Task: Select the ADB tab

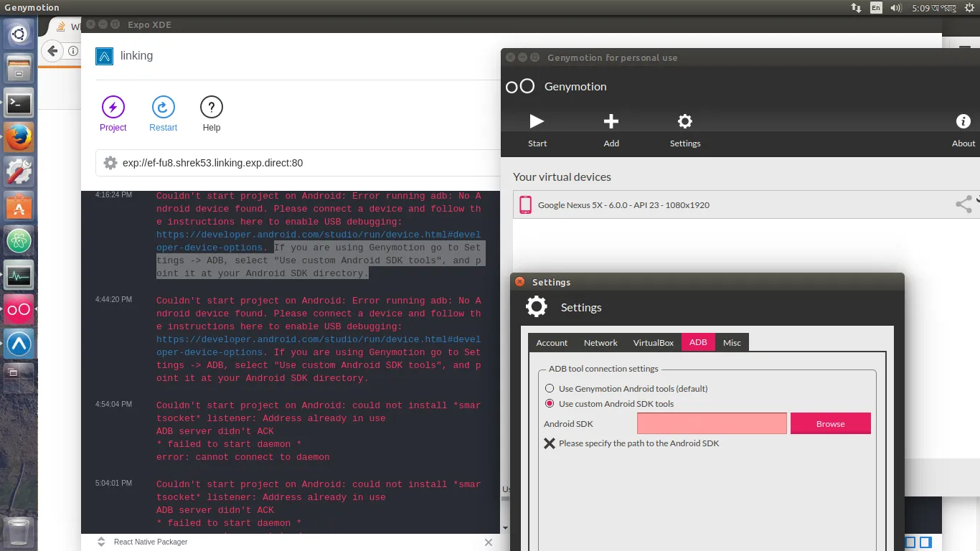Action: coord(698,342)
